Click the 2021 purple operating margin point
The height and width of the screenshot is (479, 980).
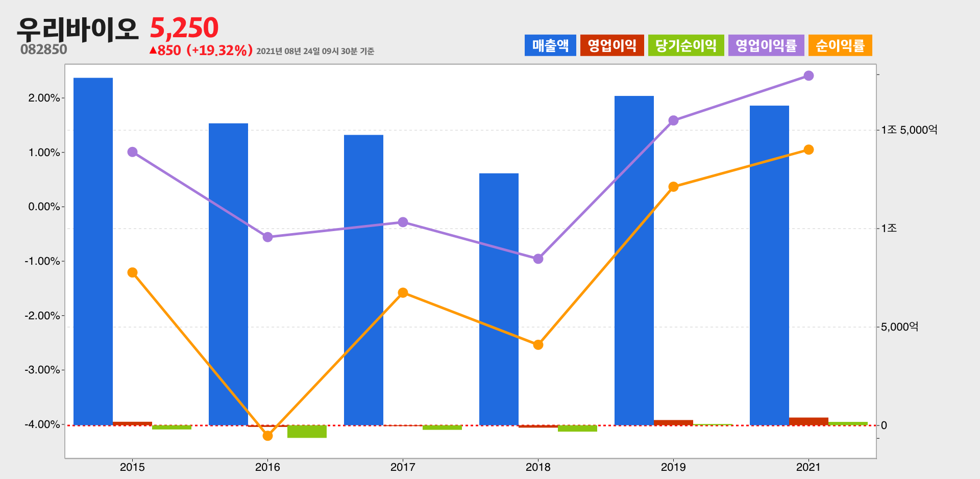pos(808,75)
